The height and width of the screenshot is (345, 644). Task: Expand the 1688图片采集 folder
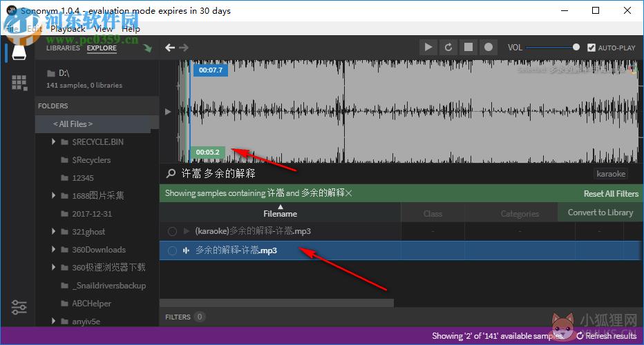point(53,195)
